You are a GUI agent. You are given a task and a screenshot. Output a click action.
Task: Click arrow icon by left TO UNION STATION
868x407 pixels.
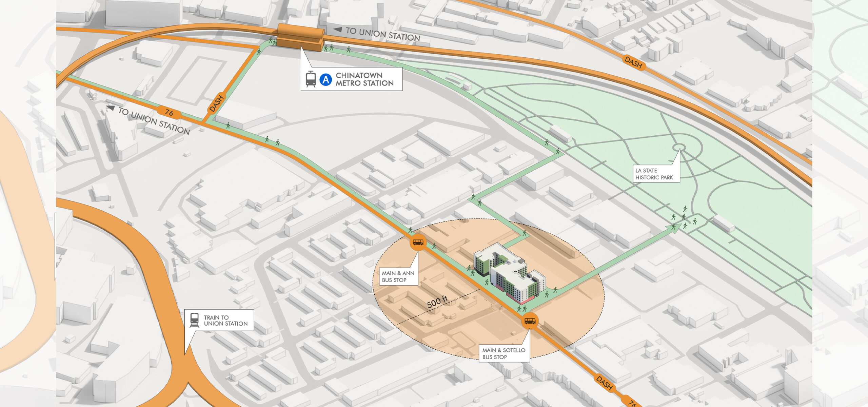coord(111,108)
